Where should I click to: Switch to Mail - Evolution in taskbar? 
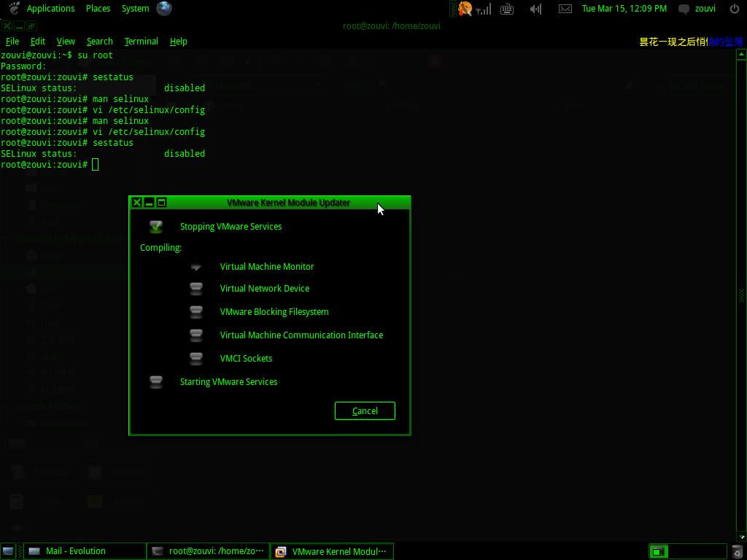tap(85, 551)
